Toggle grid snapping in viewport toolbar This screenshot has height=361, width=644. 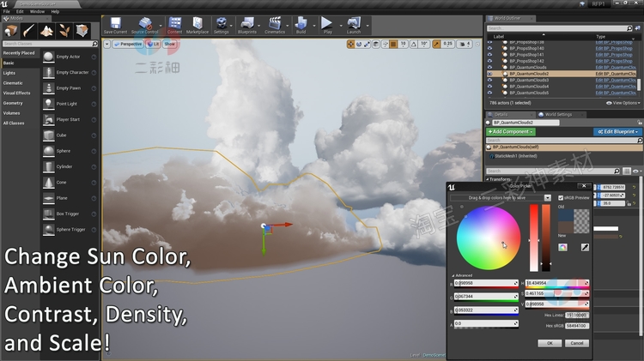393,44
